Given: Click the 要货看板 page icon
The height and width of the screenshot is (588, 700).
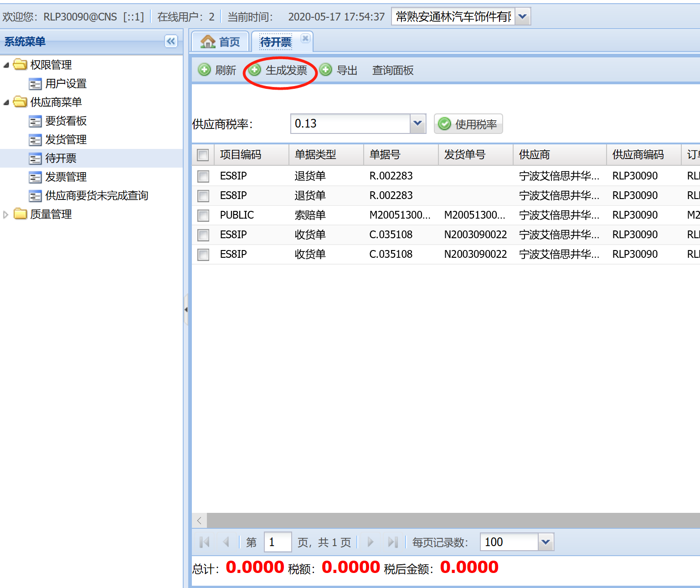Looking at the screenshot, I should tap(35, 121).
